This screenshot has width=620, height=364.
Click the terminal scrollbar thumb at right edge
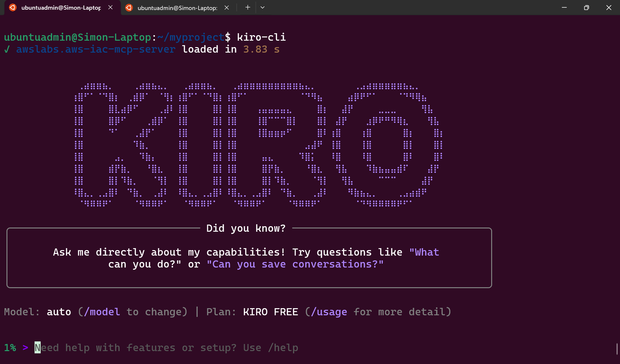click(x=617, y=349)
